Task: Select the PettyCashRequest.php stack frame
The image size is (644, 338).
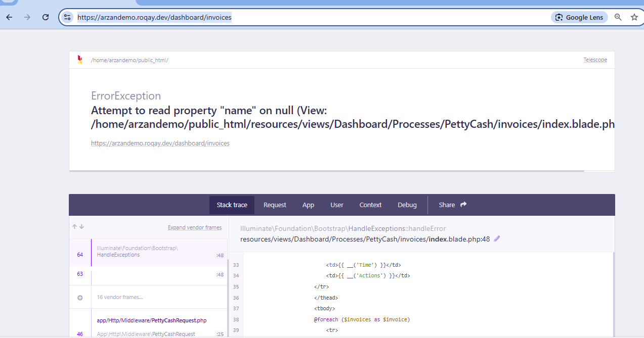Action: click(x=152, y=320)
